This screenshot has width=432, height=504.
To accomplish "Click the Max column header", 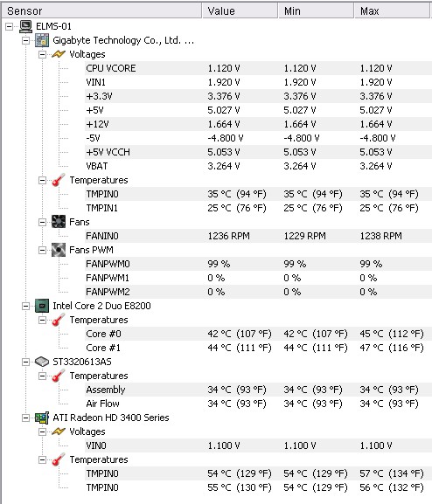I will tap(393, 11).
